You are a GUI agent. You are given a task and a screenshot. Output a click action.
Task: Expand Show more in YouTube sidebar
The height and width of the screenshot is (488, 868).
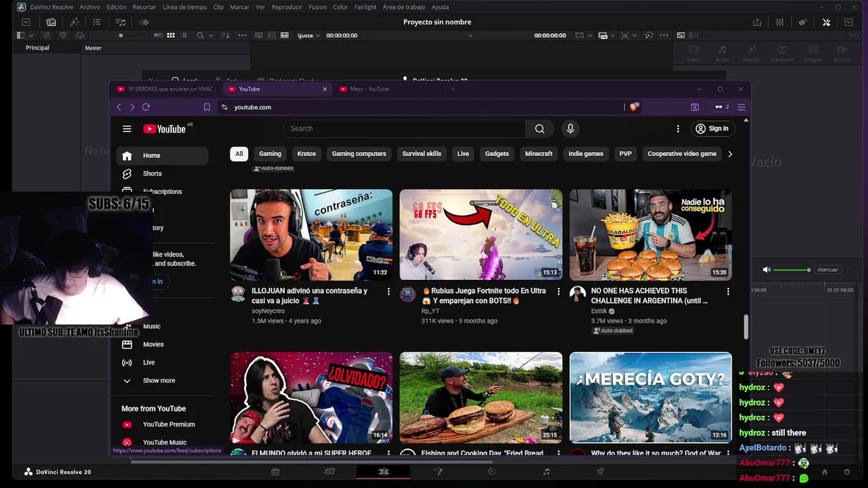tap(159, 381)
